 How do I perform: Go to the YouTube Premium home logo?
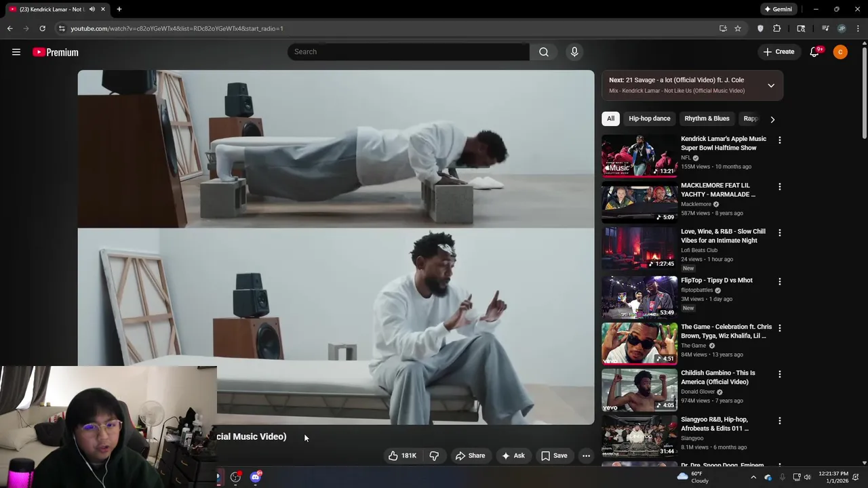tap(56, 52)
